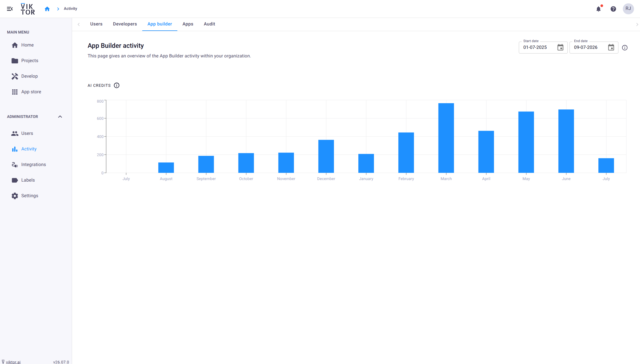Image resolution: width=640 pixels, height=364 pixels.
Task: Click the VIKTOR logo
Action: (28, 9)
